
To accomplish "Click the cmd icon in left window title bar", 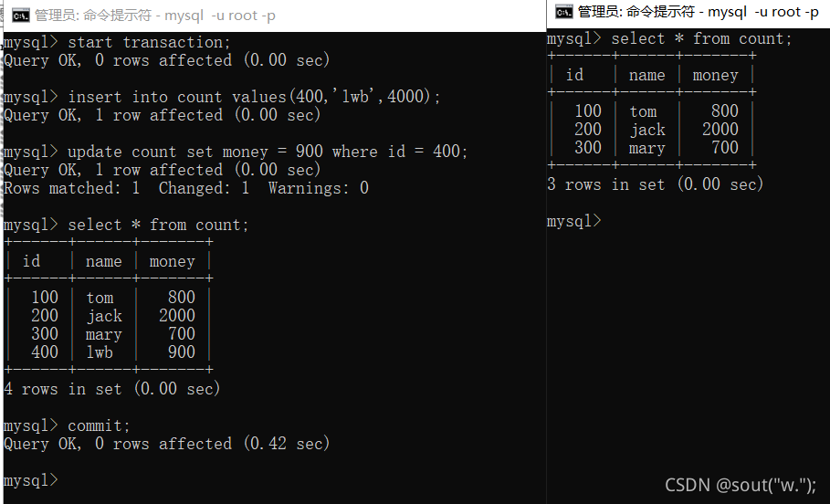I will pyautogui.click(x=21, y=16).
